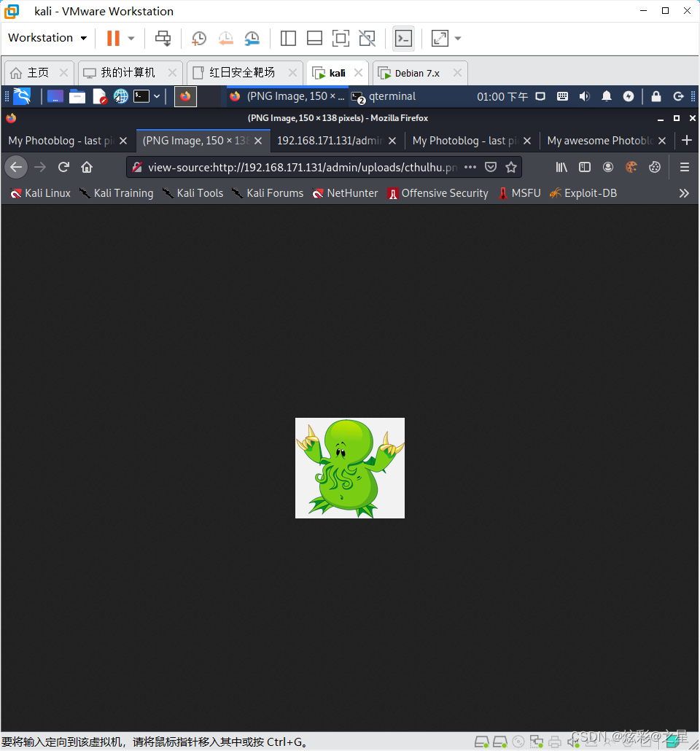Open the Kali Training bookmark
The height and width of the screenshot is (751, 700).
(x=117, y=193)
